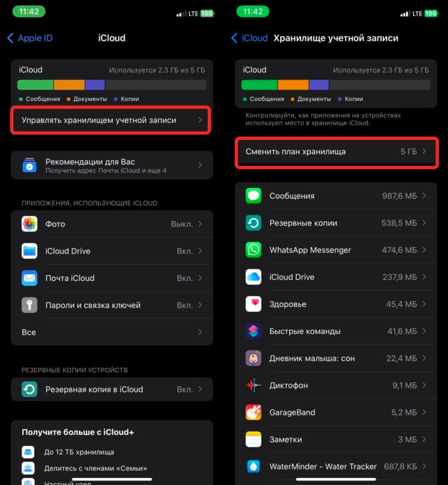Viewport: 448px width, 485px height.
Task: Tap the GarageBand guitar icon
Action: click(x=253, y=412)
